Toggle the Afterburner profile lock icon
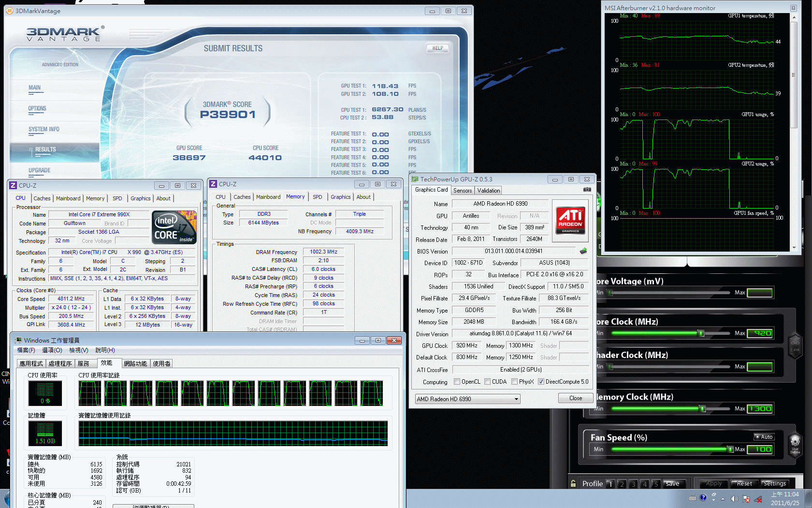The image size is (812, 508). coord(573,483)
